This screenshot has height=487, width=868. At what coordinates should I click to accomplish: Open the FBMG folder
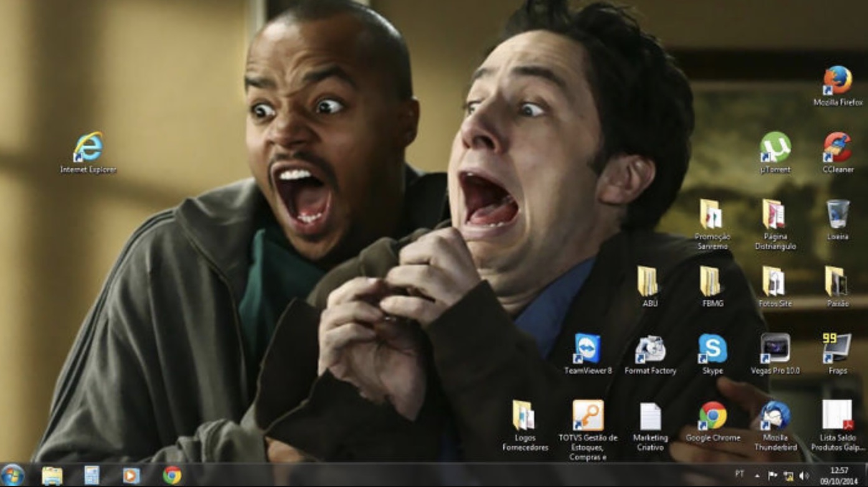(711, 282)
